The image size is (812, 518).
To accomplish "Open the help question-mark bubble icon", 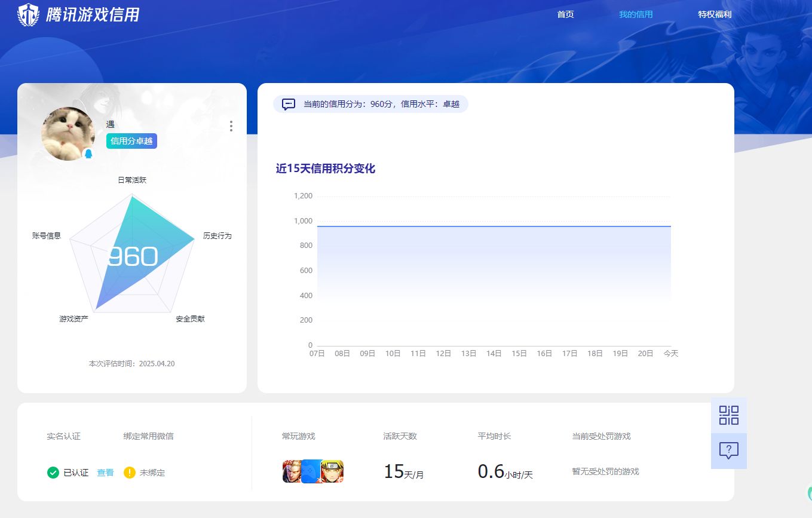I will tap(729, 450).
